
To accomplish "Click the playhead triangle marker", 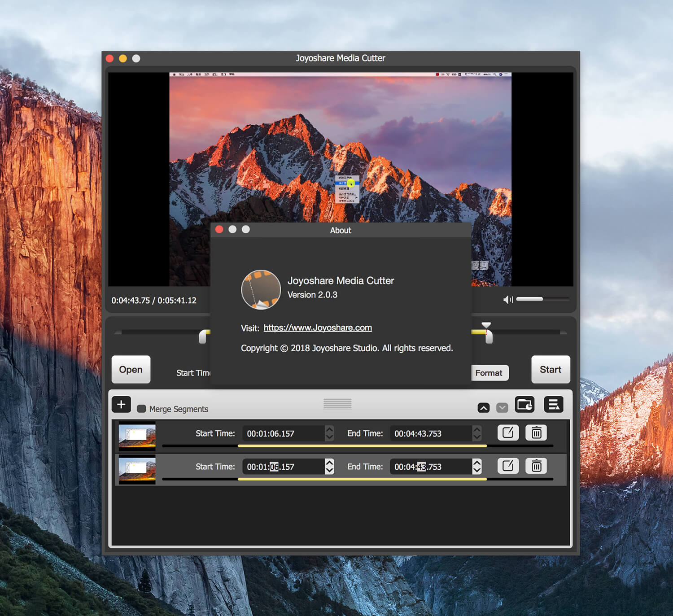I will [486, 325].
